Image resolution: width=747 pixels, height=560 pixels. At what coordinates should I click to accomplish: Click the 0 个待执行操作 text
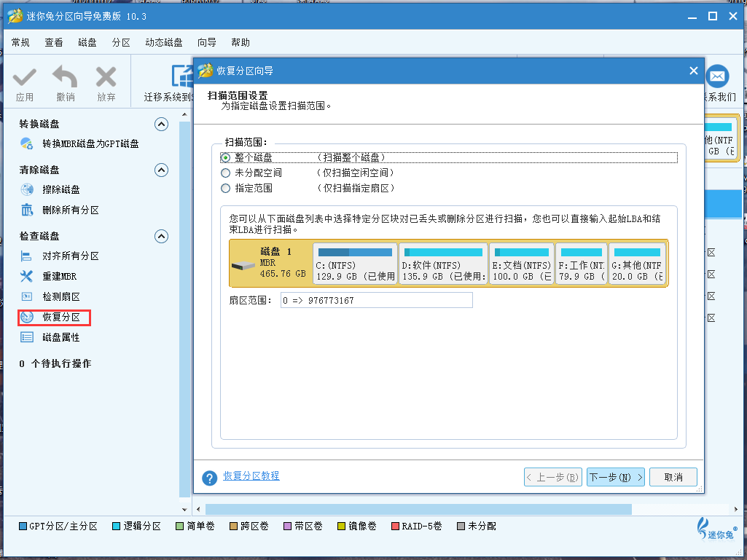tap(55, 364)
